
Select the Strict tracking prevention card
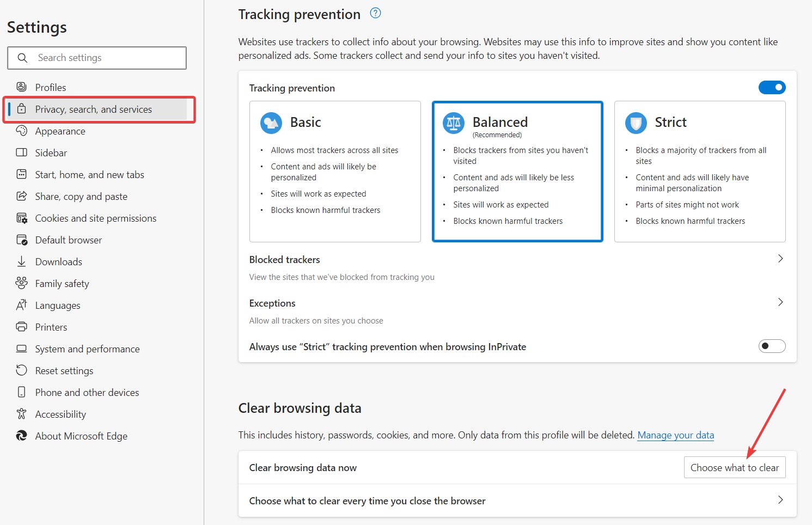click(699, 171)
